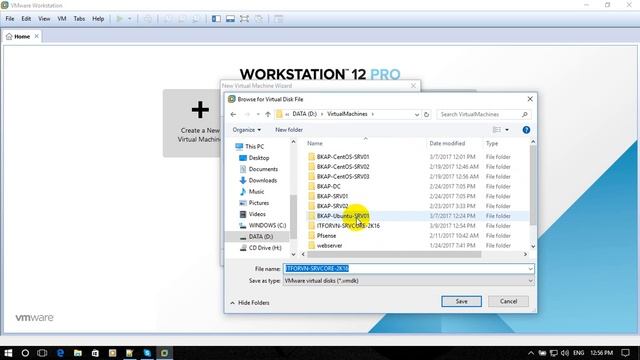Select the Pfsense folder
The height and width of the screenshot is (360, 640).
pyautogui.click(x=326, y=236)
